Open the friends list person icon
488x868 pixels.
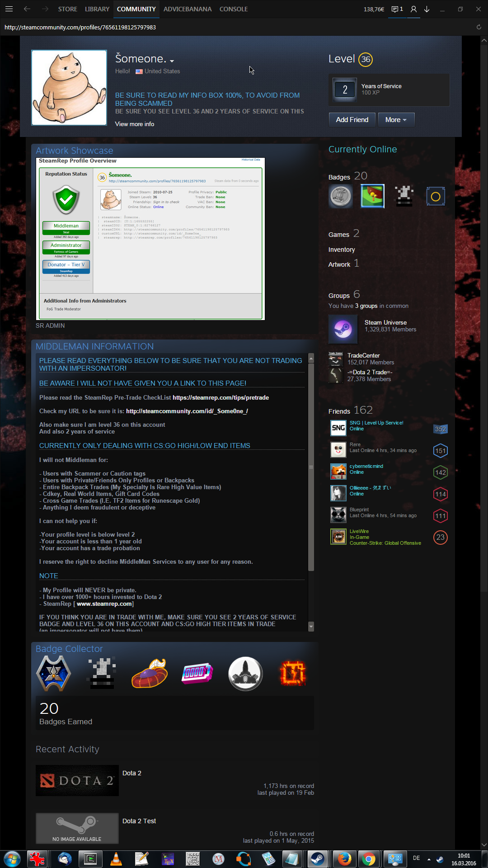point(413,9)
